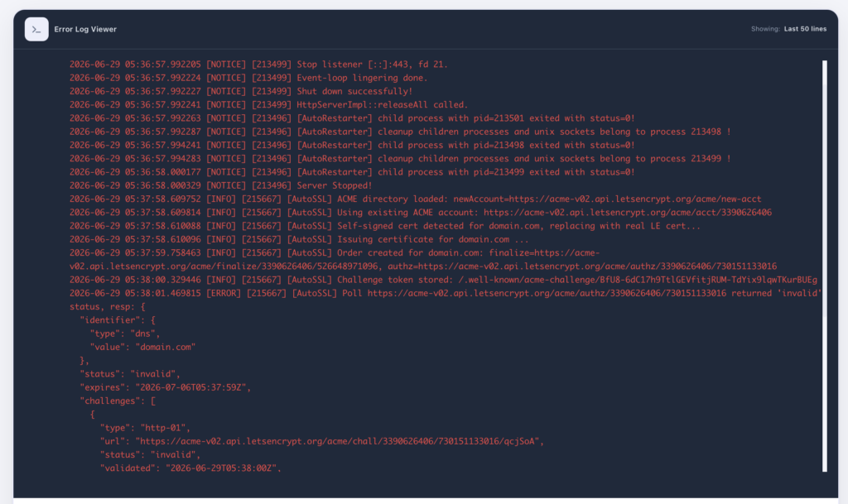
Task: Click the vertical log scrollbar
Action: point(824,266)
